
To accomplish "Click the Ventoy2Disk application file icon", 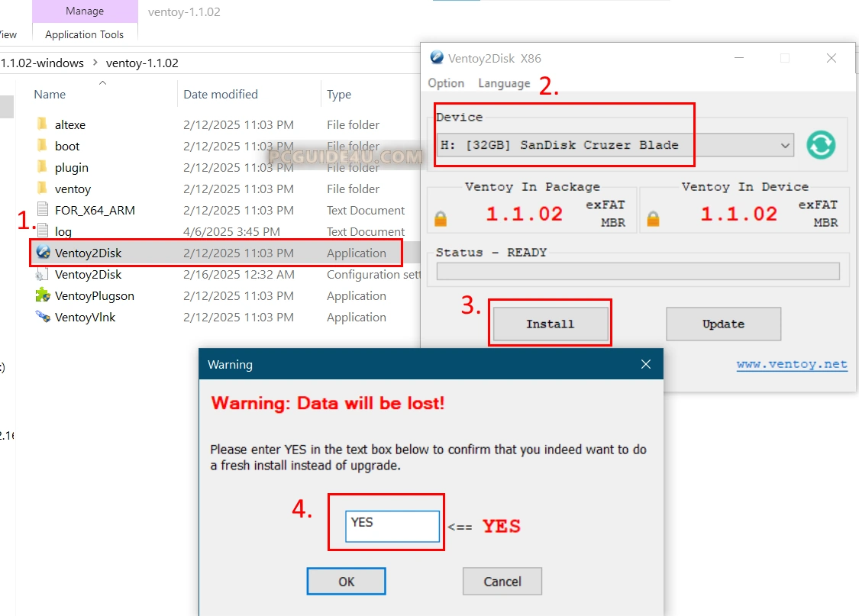I will click(43, 253).
